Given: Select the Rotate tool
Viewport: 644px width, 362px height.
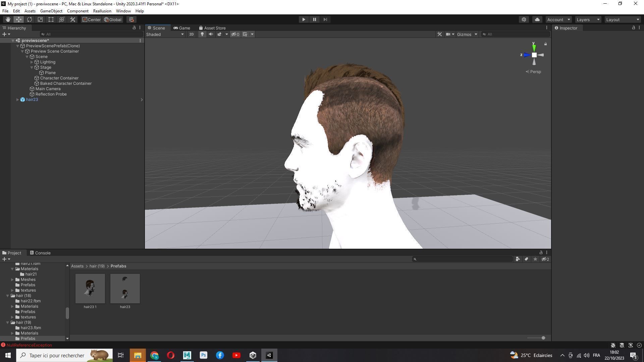Looking at the screenshot, I should pos(30,19).
